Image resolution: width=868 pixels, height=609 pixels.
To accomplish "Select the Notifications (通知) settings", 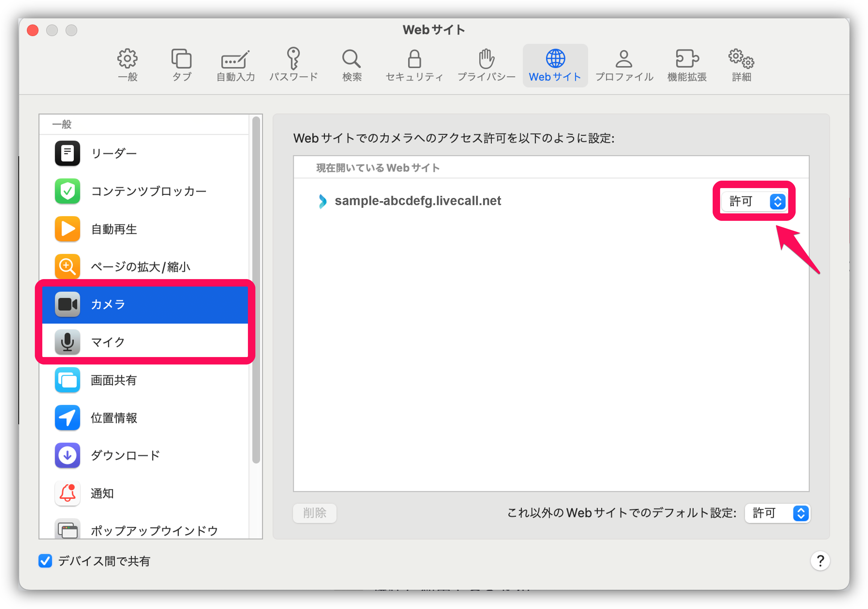I will (102, 493).
